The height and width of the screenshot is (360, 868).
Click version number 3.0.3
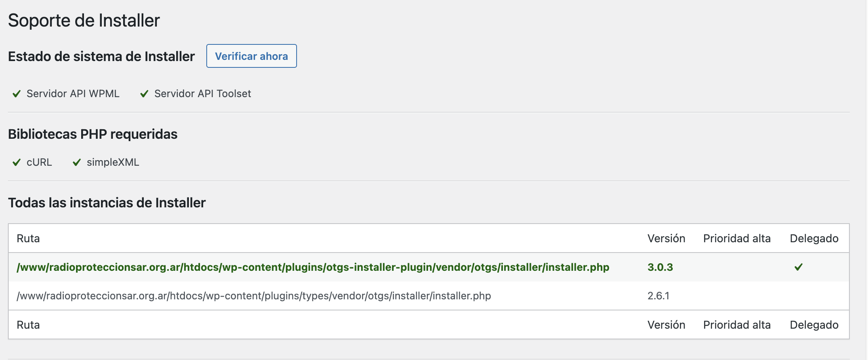click(x=660, y=267)
